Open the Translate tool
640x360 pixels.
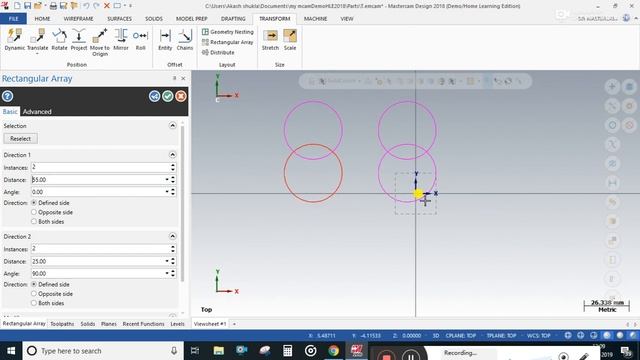(38, 40)
